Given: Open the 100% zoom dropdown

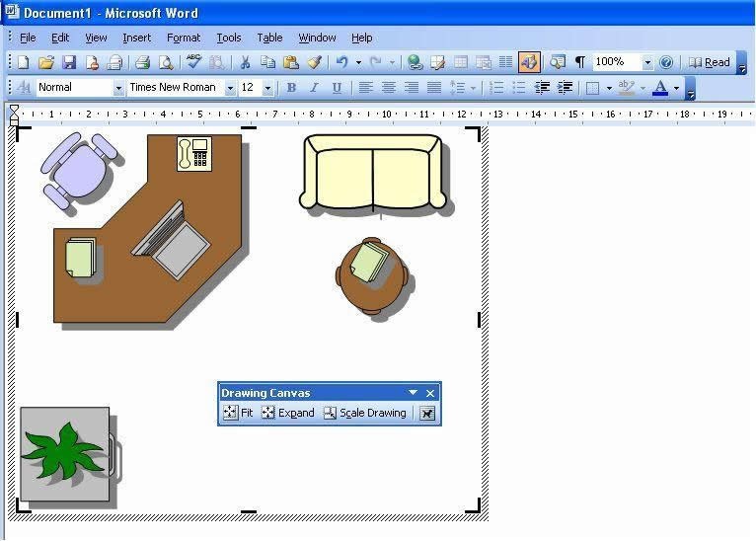Looking at the screenshot, I should click(x=647, y=62).
